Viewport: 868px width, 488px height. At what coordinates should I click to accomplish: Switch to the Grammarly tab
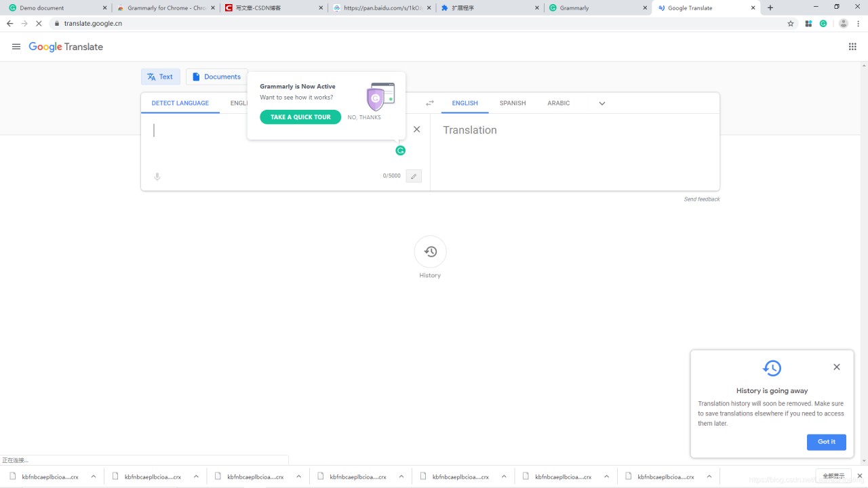[597, 8]
